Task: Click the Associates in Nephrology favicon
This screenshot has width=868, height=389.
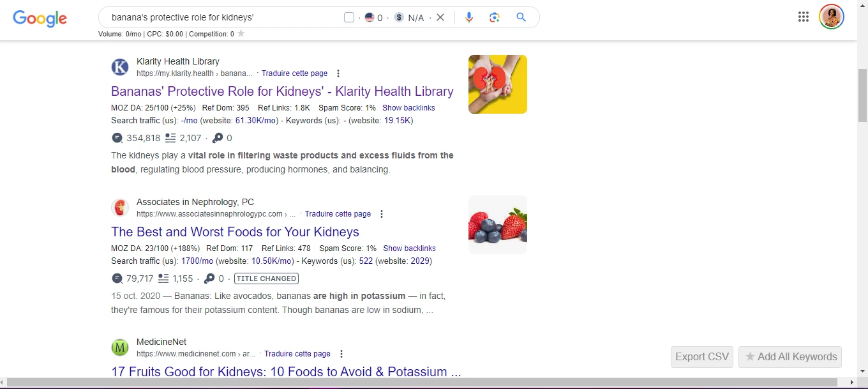Action: click(120, 208)
